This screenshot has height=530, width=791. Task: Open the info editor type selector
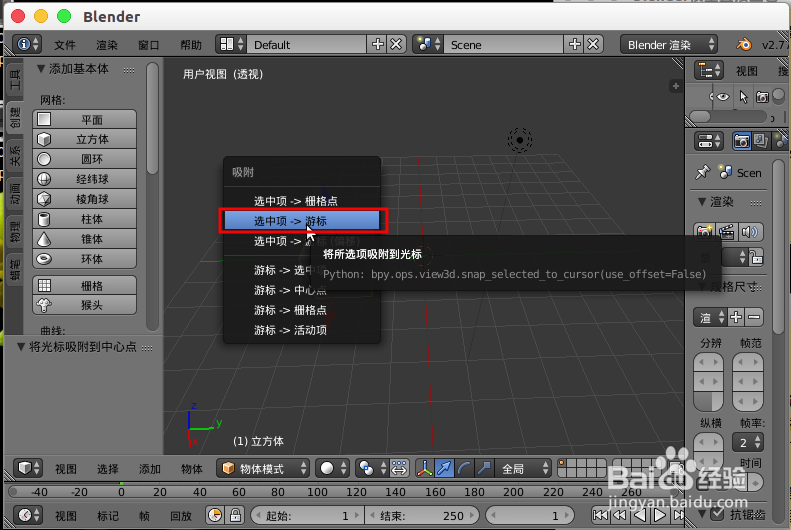[x=27, y=44]
